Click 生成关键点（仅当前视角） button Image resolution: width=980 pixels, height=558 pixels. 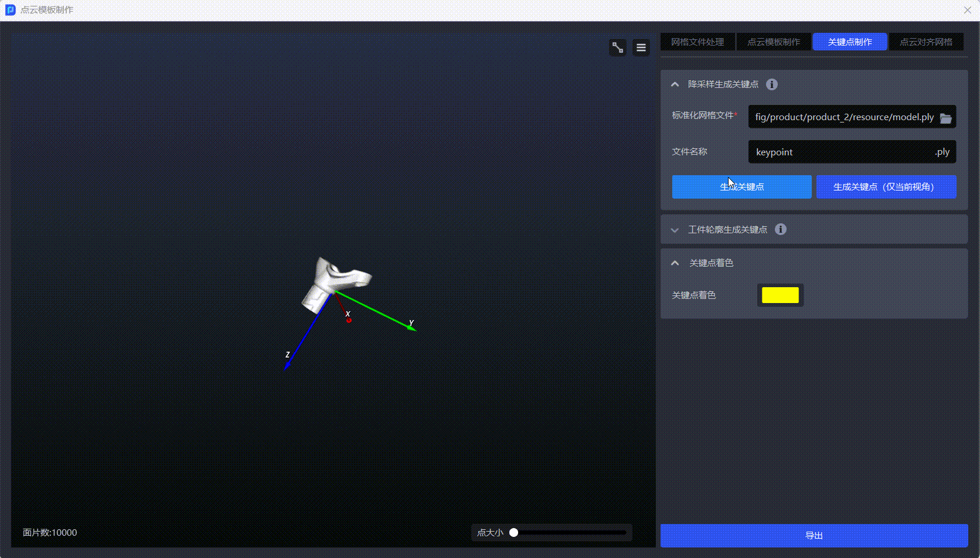point(886,187)
